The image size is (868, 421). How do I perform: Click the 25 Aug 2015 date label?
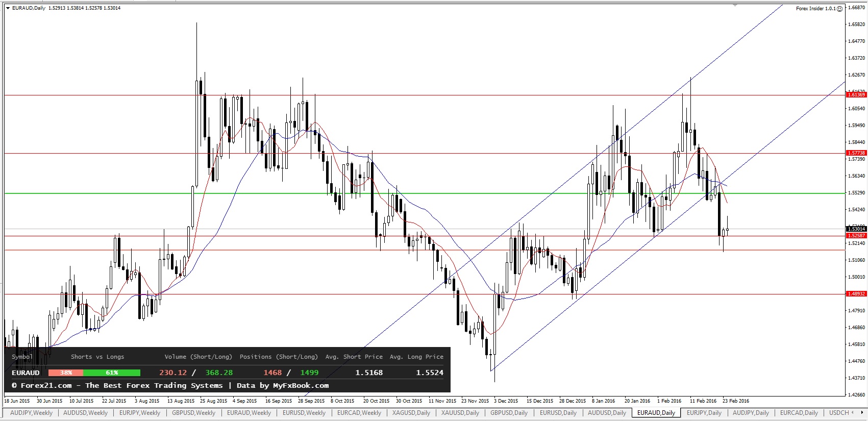coord(212,401)
